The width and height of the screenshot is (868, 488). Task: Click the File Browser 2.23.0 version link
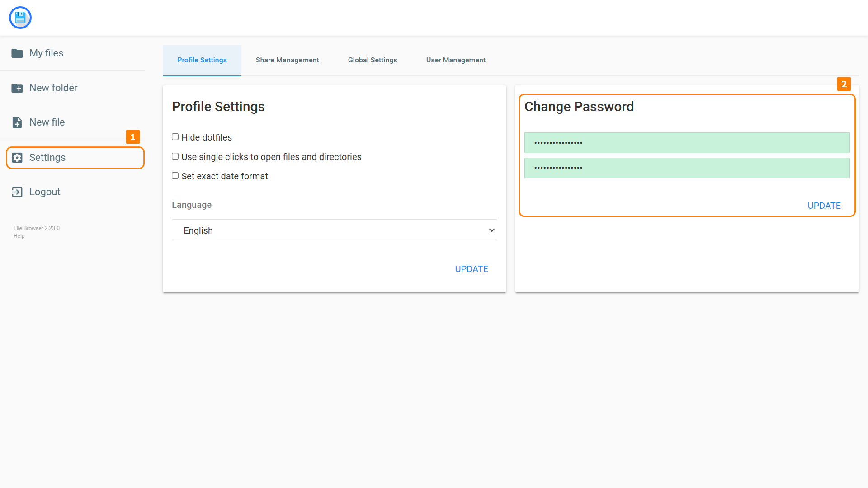37,228
